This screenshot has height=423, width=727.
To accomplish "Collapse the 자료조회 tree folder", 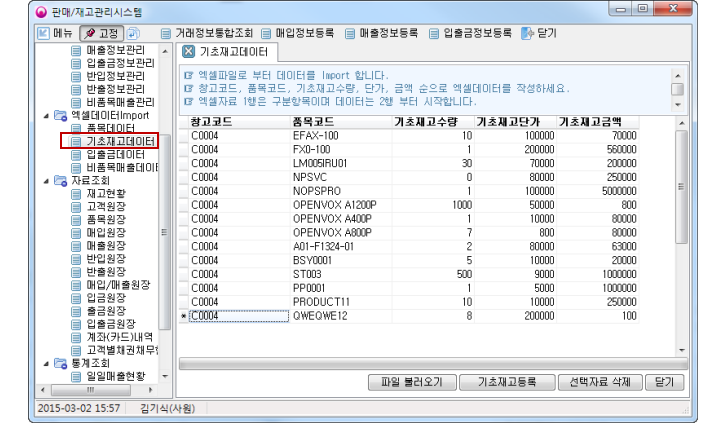I will tap(46, 181).
